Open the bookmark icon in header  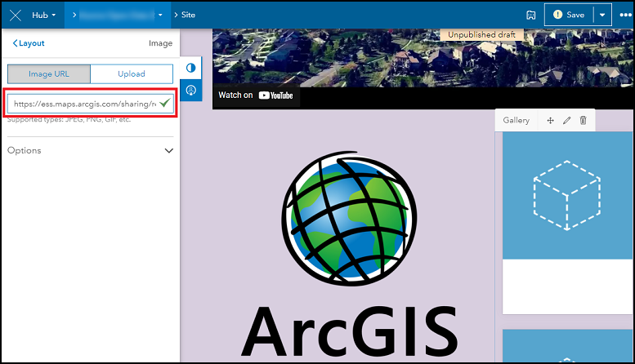530,15
